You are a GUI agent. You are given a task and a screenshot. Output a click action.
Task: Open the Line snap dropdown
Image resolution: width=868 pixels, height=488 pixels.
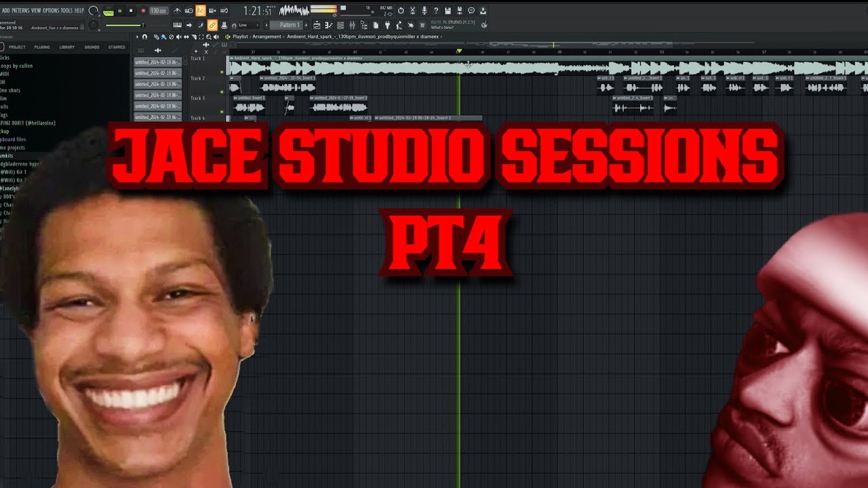pos(248,25)
